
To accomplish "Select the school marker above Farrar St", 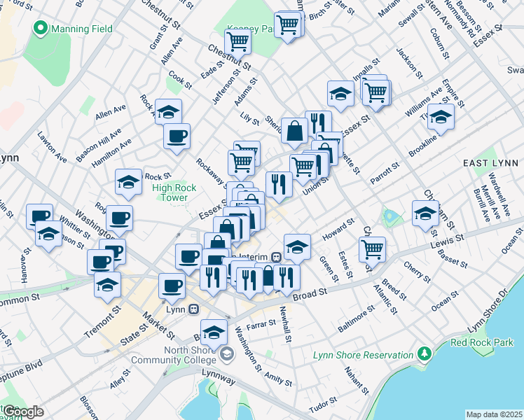I will click(214, 332).
